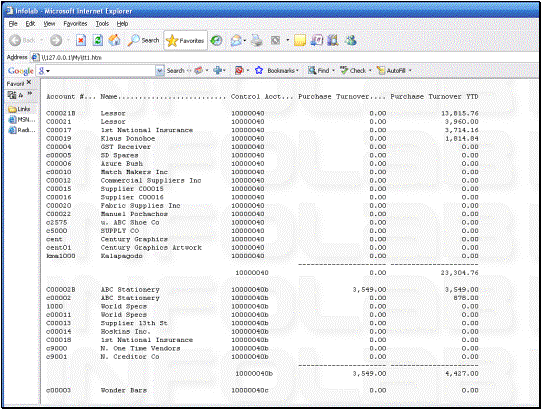
Task: Click the 'Kalapagodo' name cell
Action: click(121, 256)
